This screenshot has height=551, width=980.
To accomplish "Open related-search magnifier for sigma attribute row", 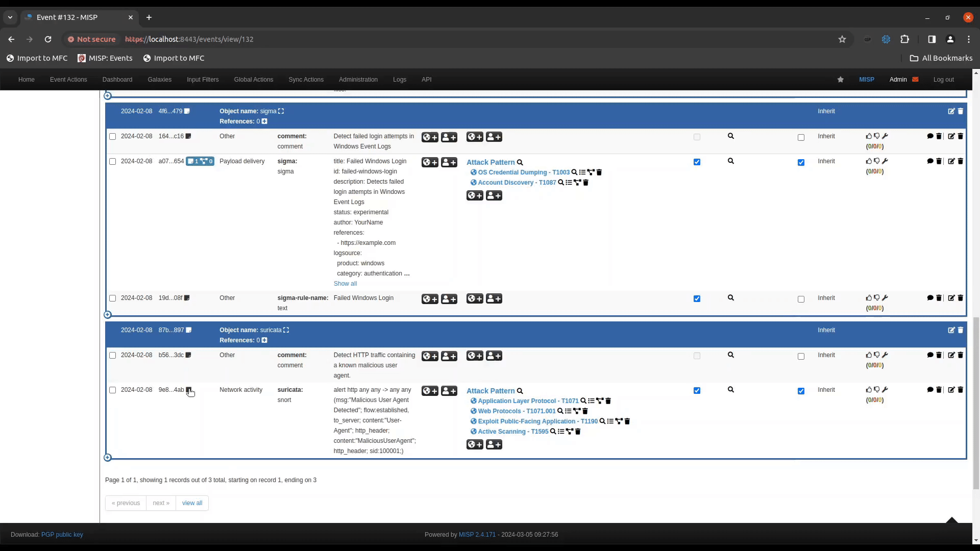I will pyautogui.click(x=731, y=161).
